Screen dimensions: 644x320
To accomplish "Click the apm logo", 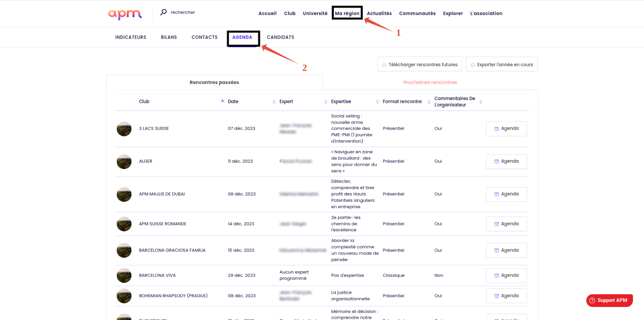I will pyautogui.click(x=125, y=14).
